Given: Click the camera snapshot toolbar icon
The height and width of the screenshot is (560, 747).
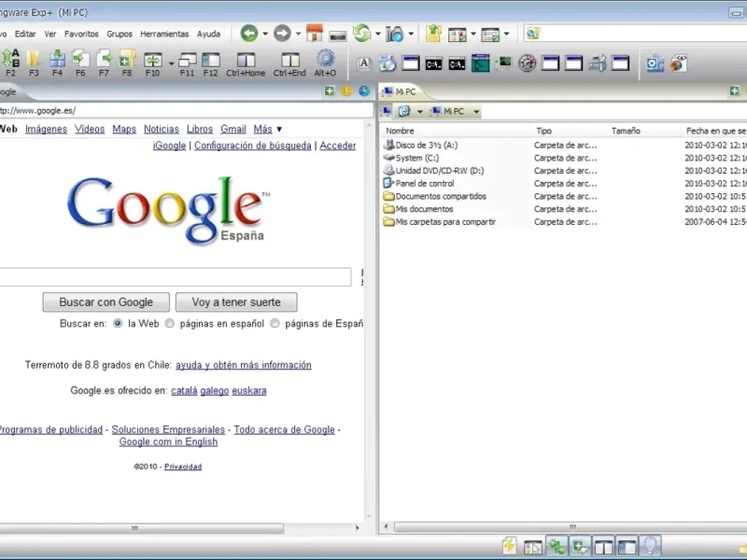Looking at the screenshot, I should tap(395, 34).
